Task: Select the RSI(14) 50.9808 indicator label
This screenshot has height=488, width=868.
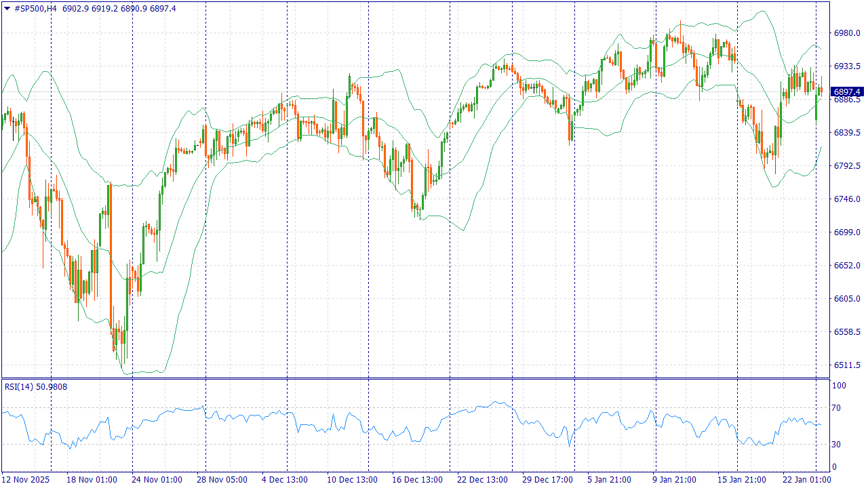Action: point(36,387)
